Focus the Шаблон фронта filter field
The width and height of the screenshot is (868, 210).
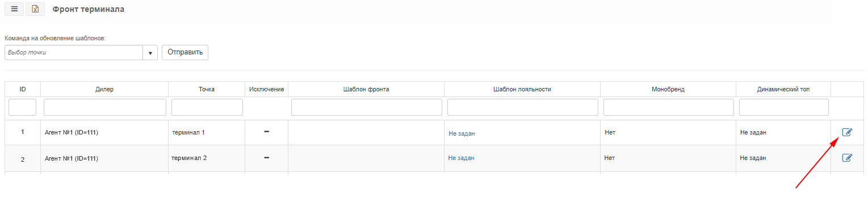coord(367,107)
